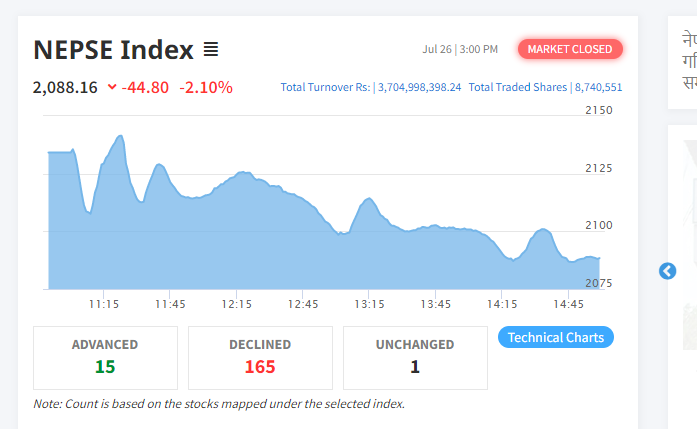Click the Jul 26 3:00 PM timestamp
The width and height of the screenshot is (697, 429).
(460, 49)
